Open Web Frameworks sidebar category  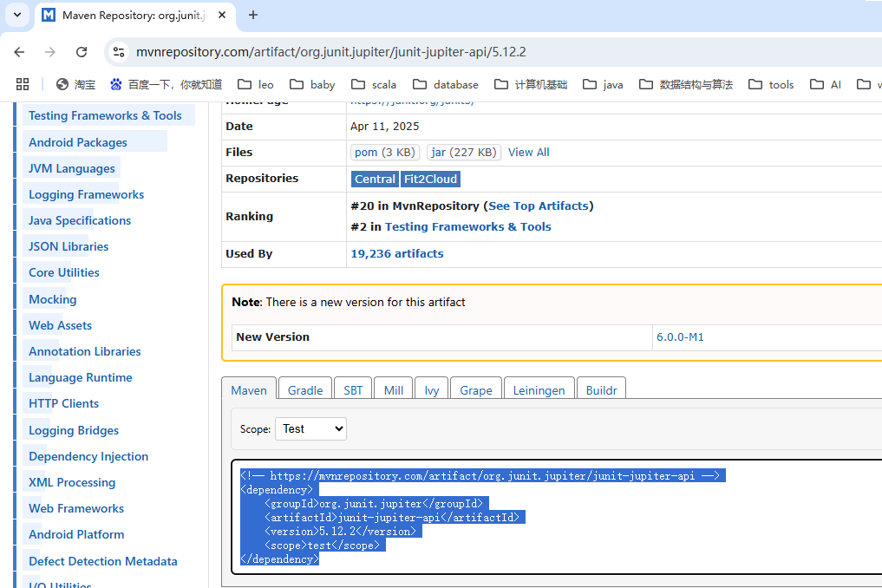76,508
